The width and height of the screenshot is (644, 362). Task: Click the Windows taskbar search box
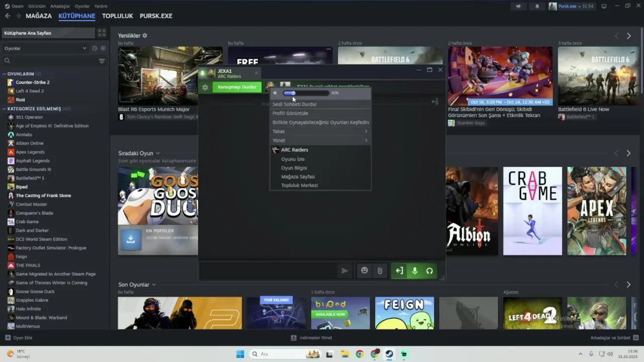click(x=285, y=354)
